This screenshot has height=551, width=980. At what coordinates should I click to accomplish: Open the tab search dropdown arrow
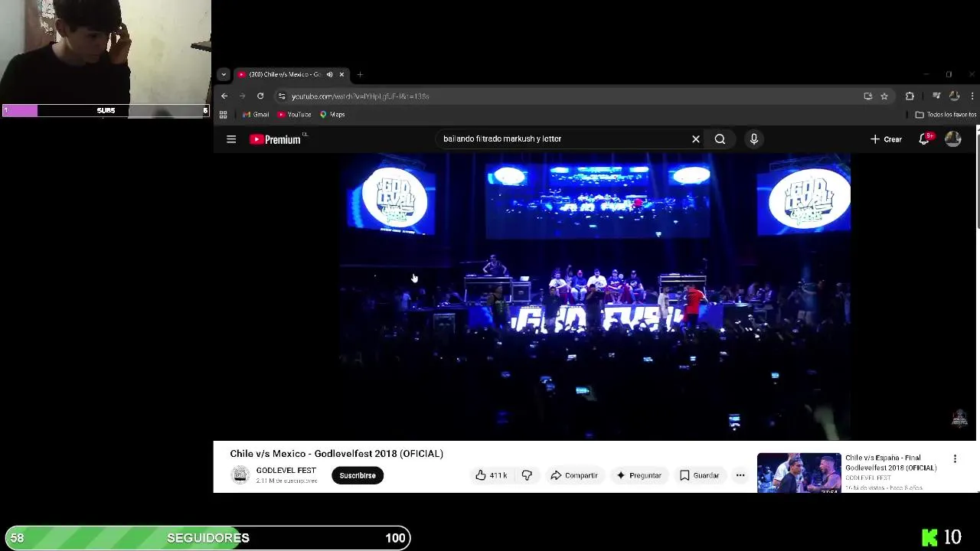pos(223,74)
